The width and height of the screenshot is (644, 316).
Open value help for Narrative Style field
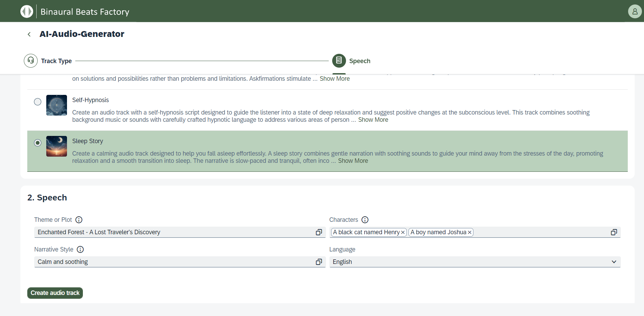(319, 262)
